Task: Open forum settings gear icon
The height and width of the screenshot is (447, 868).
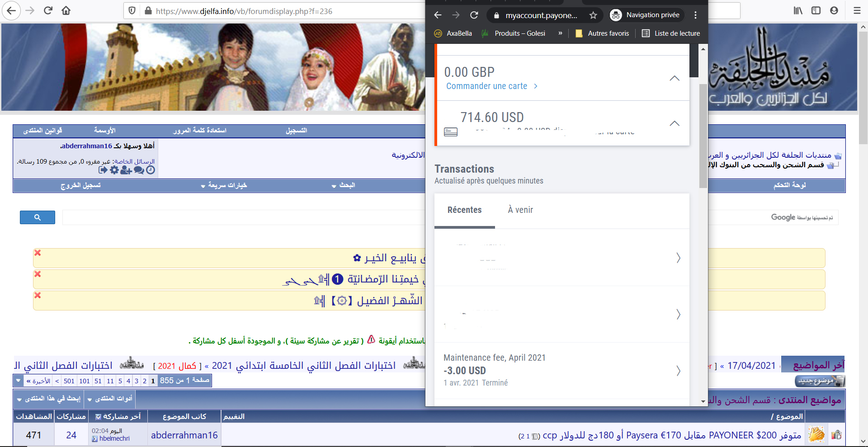Action: (x=114, y=170)
